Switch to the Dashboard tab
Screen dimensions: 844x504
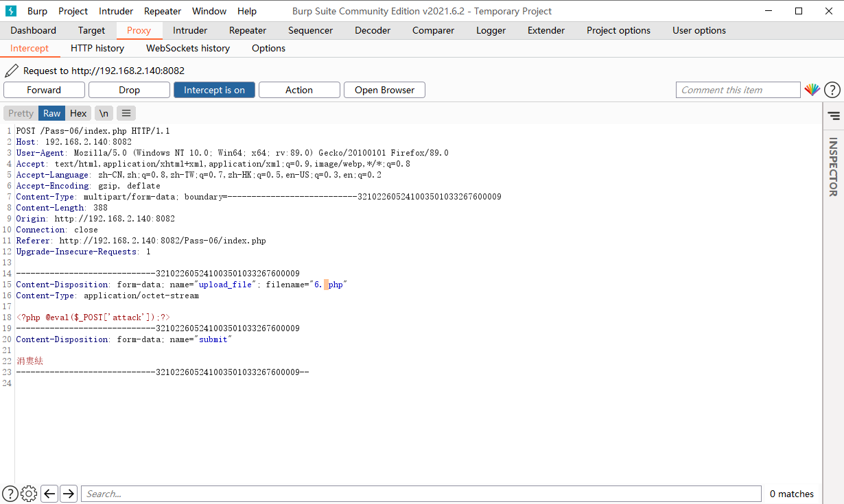pos(34,30)
